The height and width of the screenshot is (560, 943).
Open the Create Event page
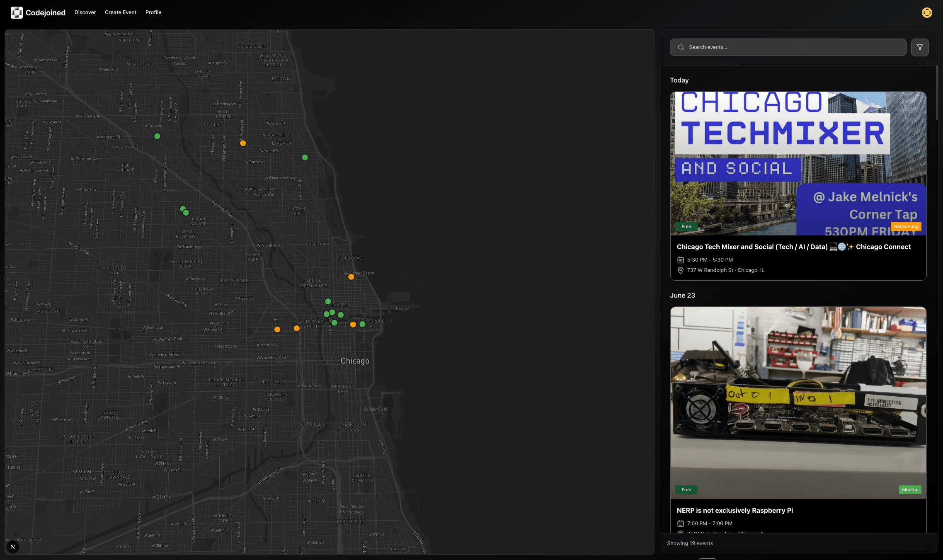[121, 12]
